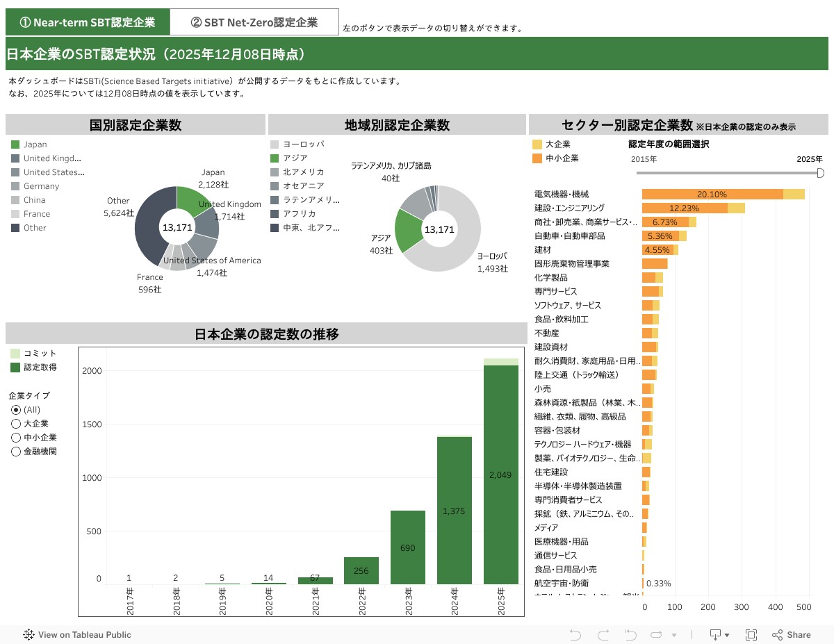
Task: Select the 中小企業 company type radio
Action: point(16,438)
